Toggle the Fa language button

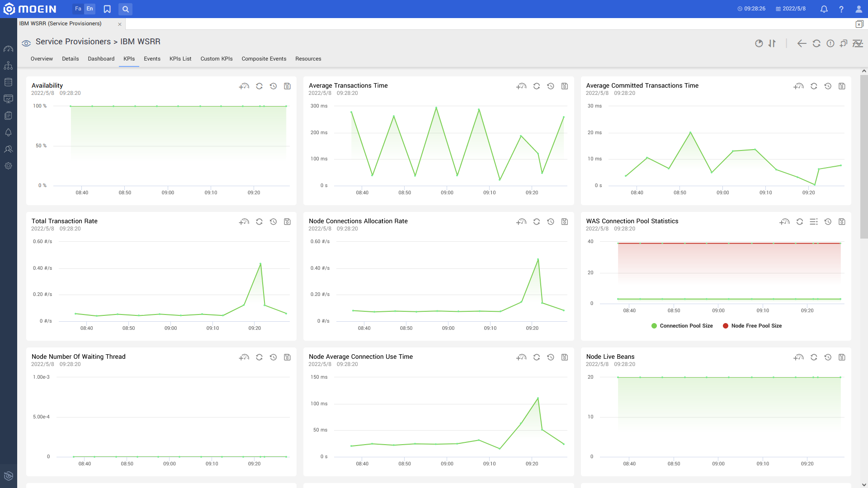[77, 9]
